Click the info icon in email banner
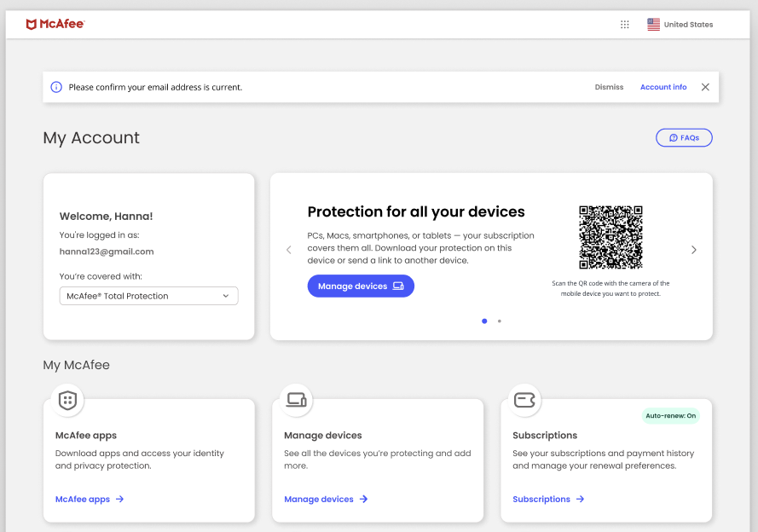 coord(56,87)
